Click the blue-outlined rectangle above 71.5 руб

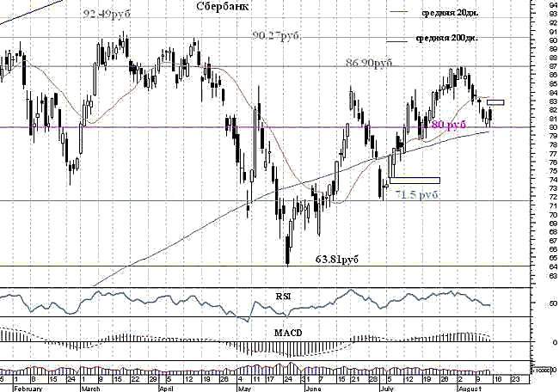[x=415, y=180]
